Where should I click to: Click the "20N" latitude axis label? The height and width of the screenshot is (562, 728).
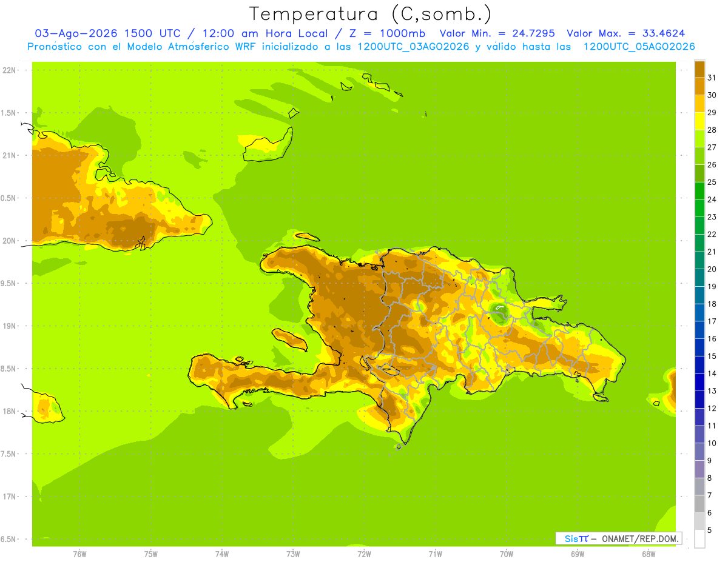point(8,241)
